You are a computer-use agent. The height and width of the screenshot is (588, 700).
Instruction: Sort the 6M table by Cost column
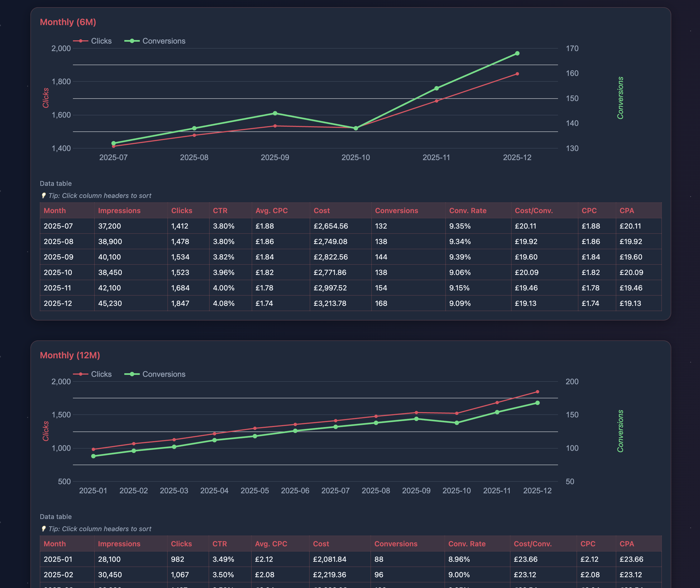click(321, 210)
